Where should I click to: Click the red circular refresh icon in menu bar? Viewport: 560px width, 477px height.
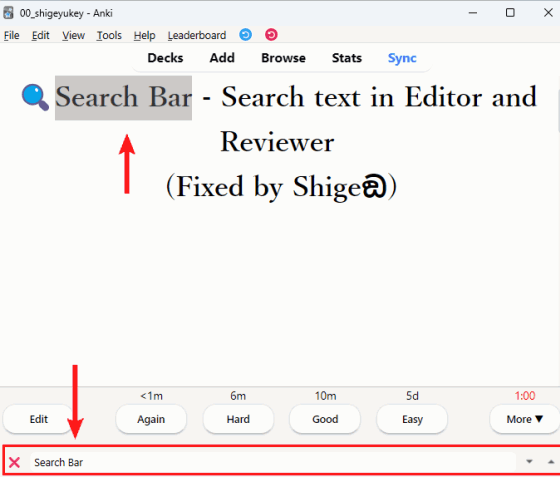271,35
